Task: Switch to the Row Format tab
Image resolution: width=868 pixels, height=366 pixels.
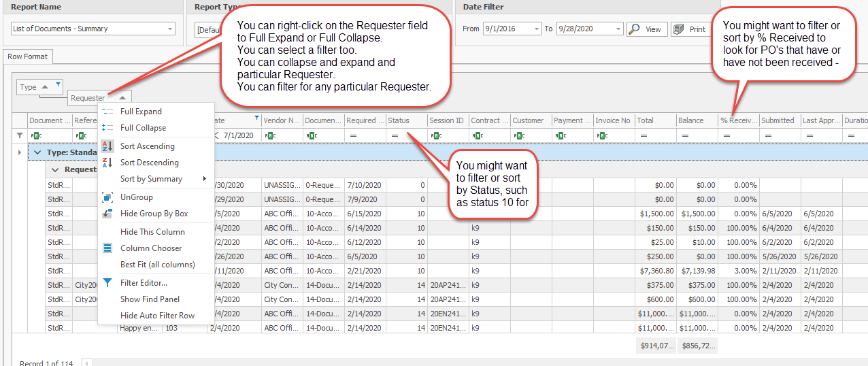Action: (x=27, y=57)
